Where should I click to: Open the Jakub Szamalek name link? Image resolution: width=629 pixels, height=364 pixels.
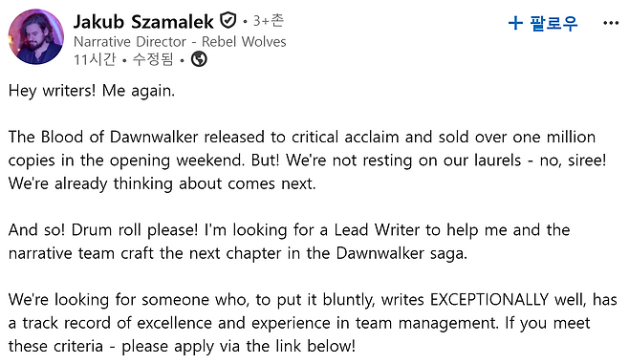tap(143, 22)
